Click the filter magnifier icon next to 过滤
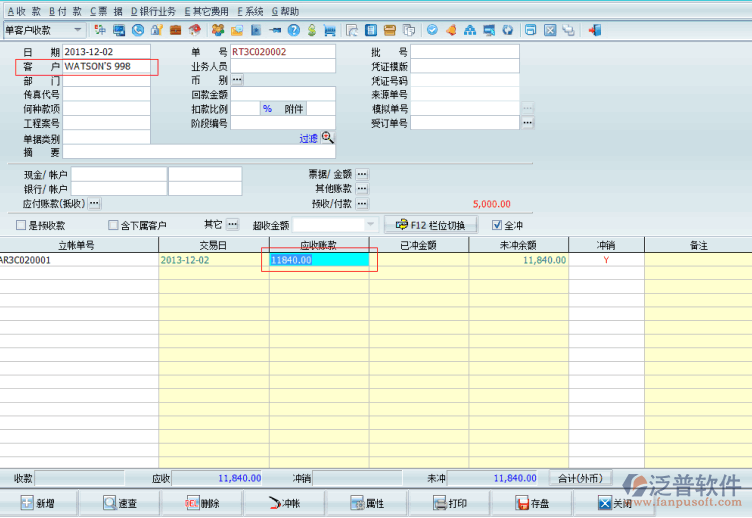 tap(327, 138)
